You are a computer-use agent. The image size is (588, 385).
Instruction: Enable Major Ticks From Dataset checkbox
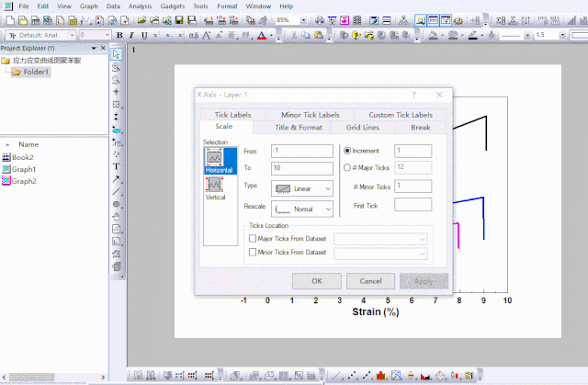(x=253, y=238)
